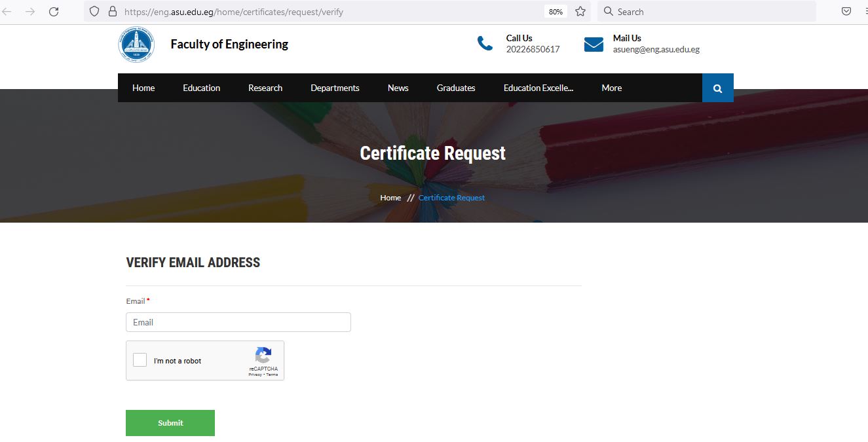Click the envelope icon beside Mail Us
The image size is (868, 442).
coord(594,45)
